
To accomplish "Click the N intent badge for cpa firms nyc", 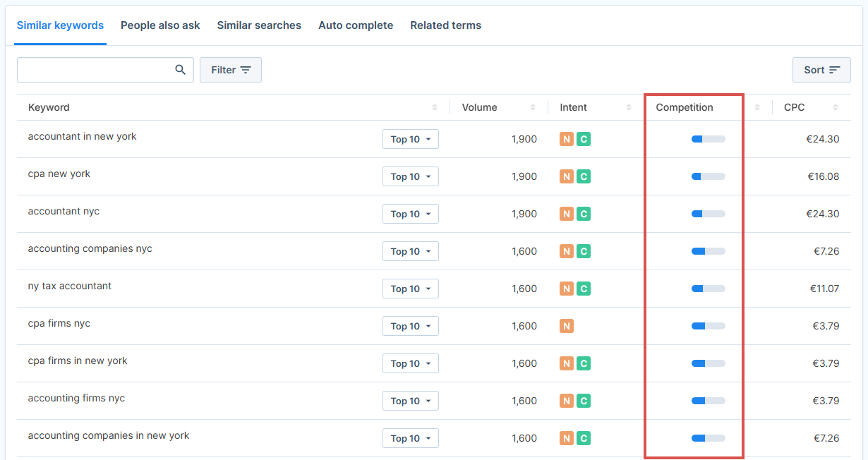I will [x=567, y=326].
